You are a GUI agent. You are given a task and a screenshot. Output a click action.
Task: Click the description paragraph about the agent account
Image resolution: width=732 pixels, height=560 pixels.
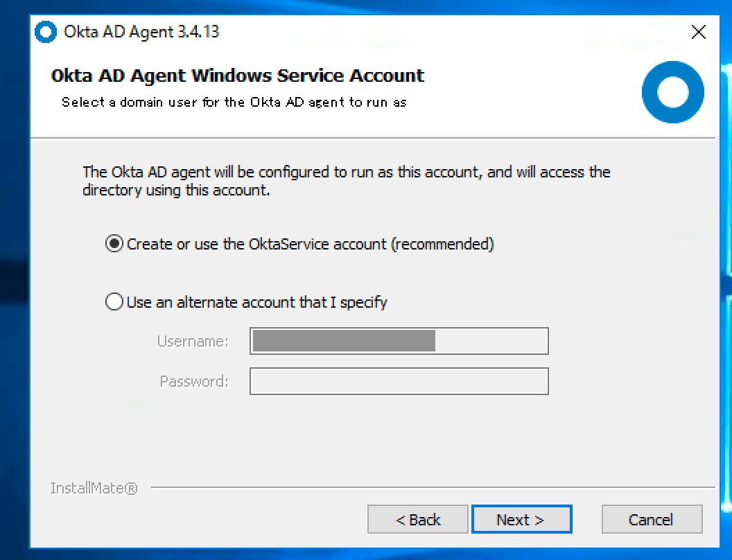tap(346, 180)
